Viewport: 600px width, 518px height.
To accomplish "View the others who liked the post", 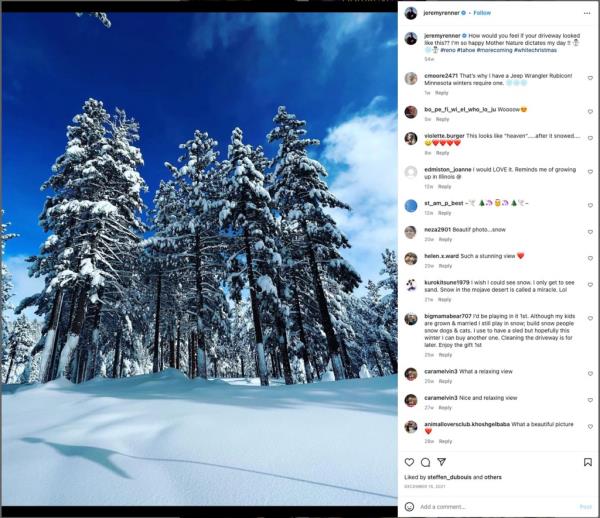I will [x=493, y=477].
